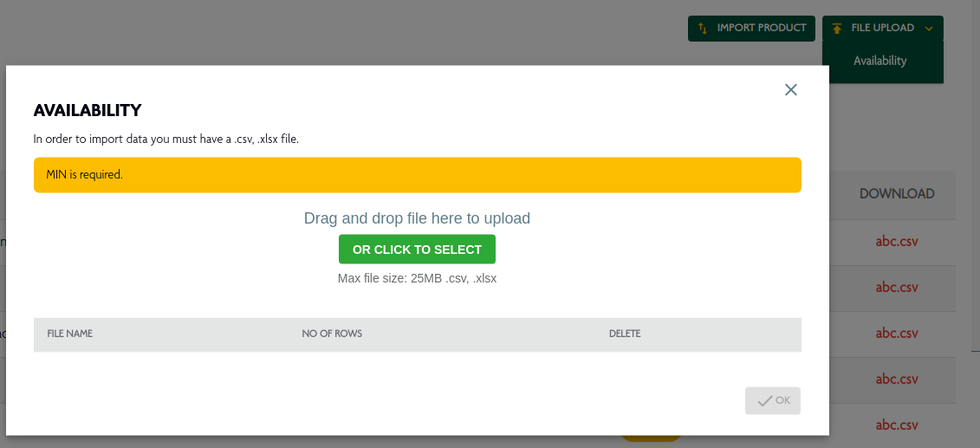Click the 'Drag and drop file here' text
980x448 pixels.
point(417,218)
